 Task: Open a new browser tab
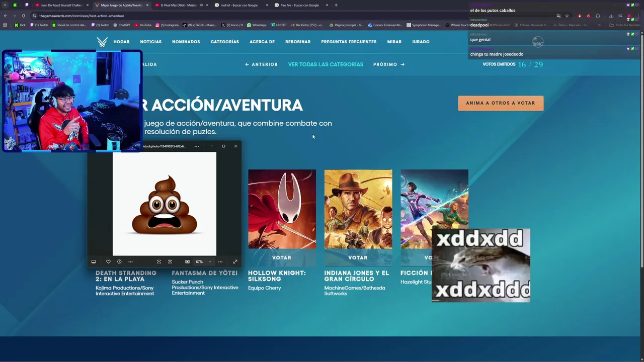point(336,5)
